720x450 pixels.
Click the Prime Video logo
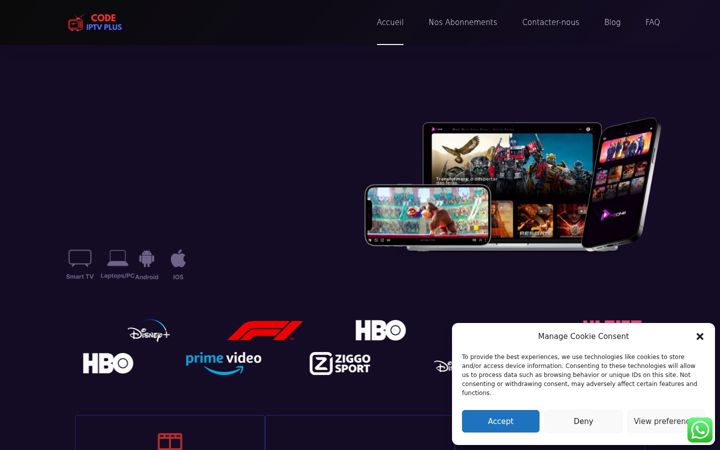point(224,363)
